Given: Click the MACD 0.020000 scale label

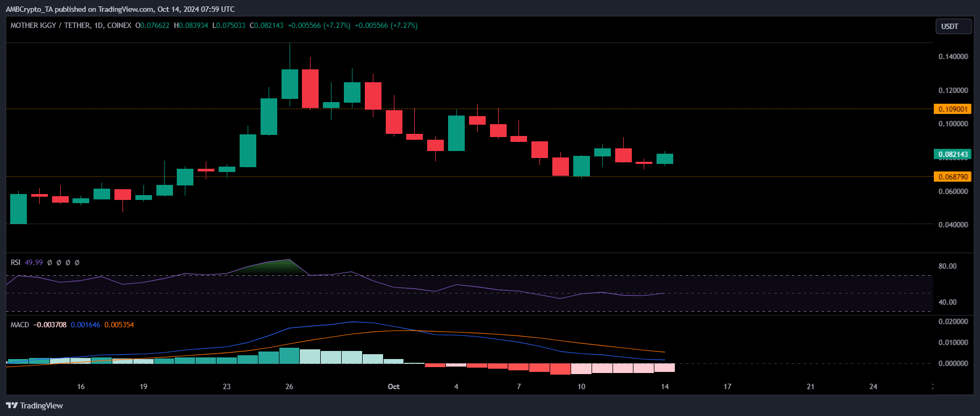Looking at the screenshot, I should [x=953, y=321].
